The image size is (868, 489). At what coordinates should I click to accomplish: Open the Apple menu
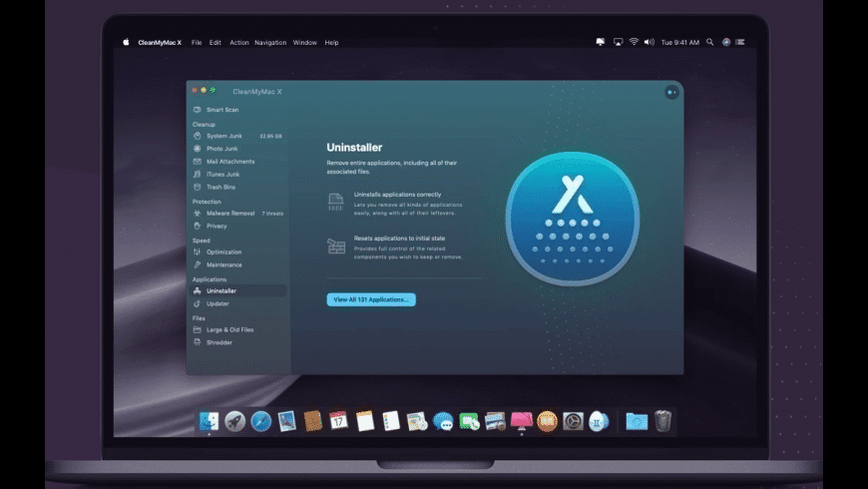coord(127,42)
